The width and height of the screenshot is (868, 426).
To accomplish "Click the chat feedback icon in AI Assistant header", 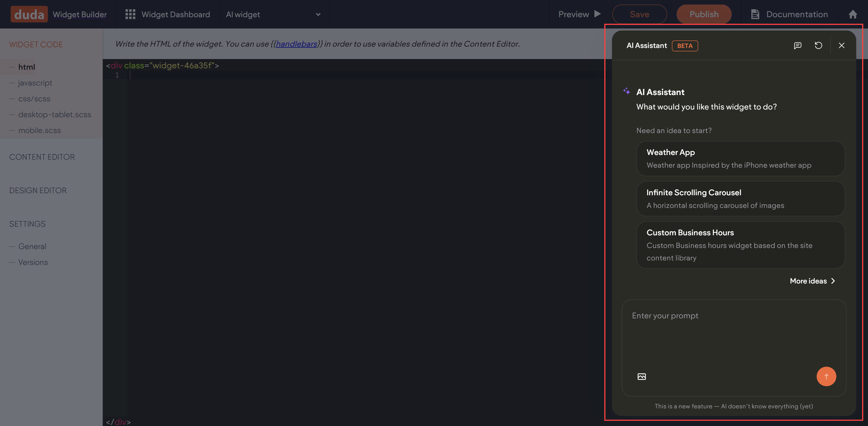I will coord(797,45).
